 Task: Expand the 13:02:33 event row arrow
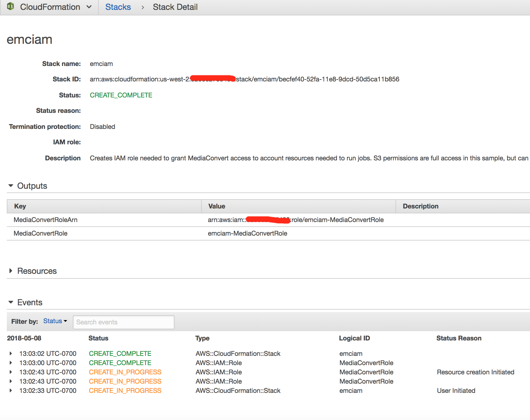point(11,390)
